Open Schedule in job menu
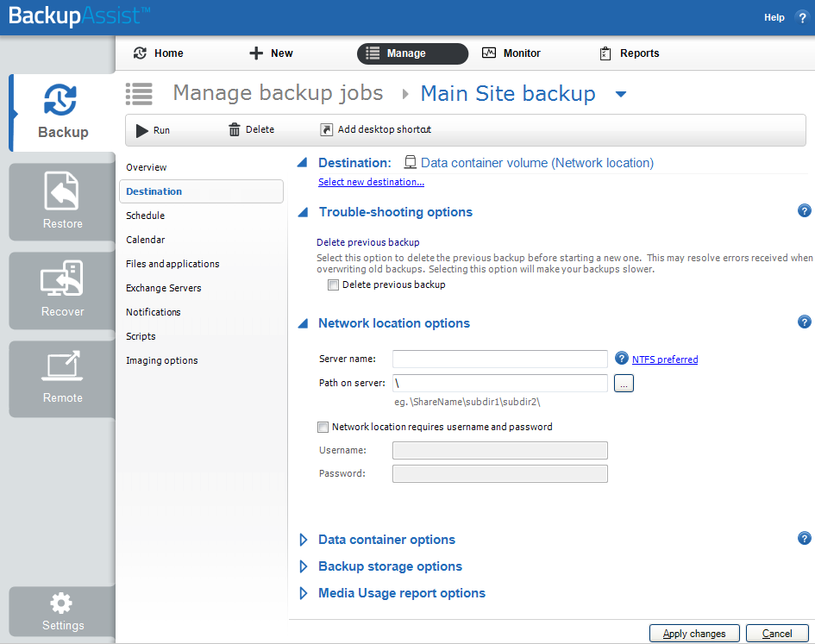This screenshot has width=815, height=644. coord(145,216)
